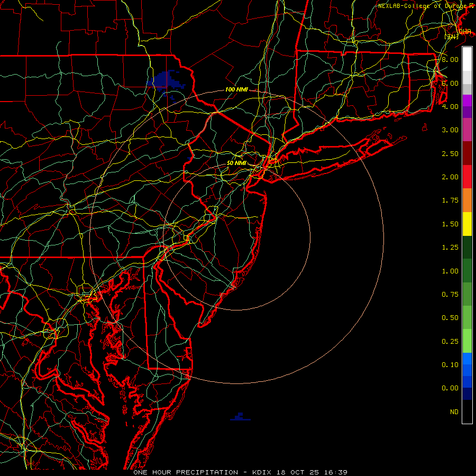This screenshot has height=476, width=476.
Task: Click the 0.25 legend value label
Action: click(450, 342)
